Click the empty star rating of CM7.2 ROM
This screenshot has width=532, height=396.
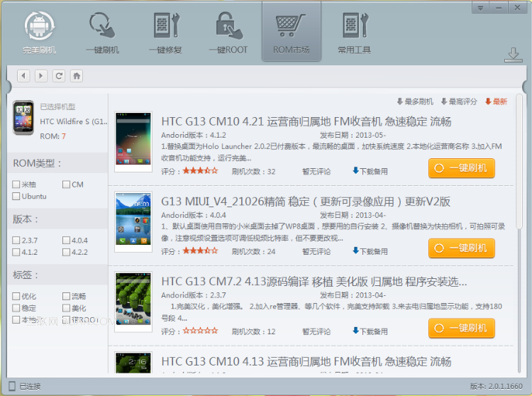200,331
